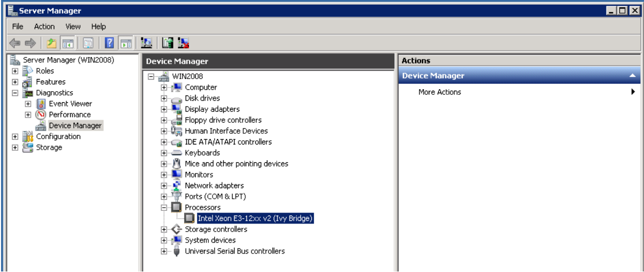Viewport: 644px width, 272px height.
Task: Click the Display adapters icon
Action: tap(177, 109)
